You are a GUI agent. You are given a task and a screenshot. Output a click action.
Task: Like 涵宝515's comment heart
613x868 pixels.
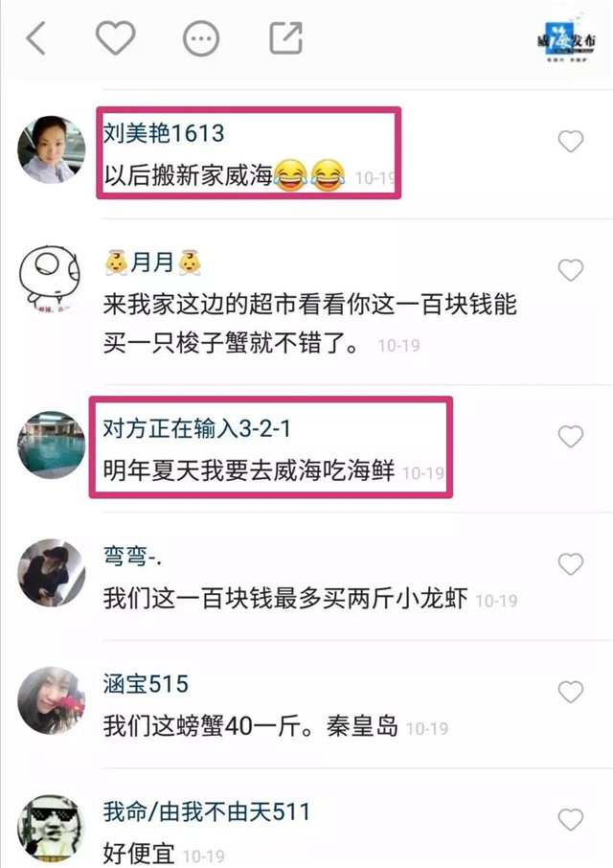point(571,692)
